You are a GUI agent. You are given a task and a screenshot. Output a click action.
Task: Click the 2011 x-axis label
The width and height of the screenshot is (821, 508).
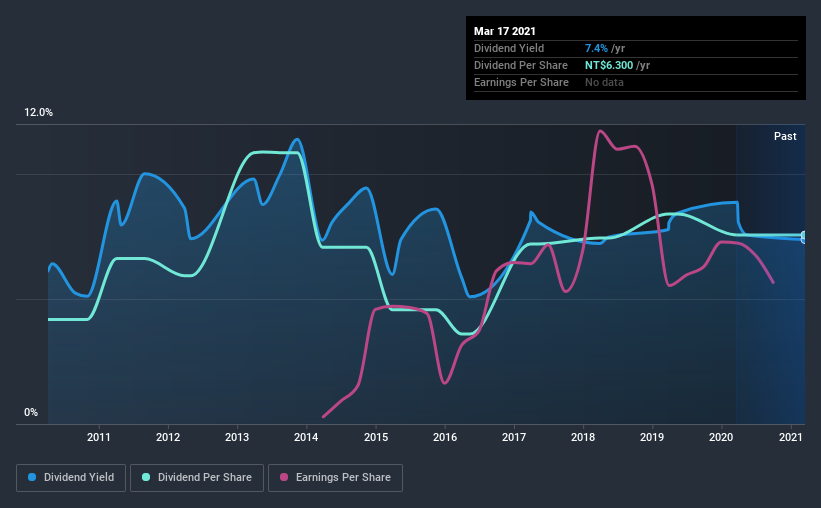(98, 437)
